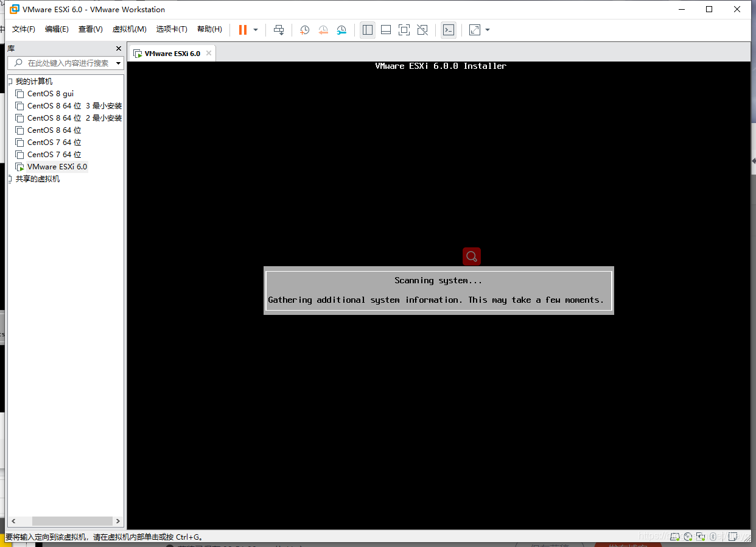Open the message log status icon
This screenshot has width=756, height=547.
pos(733,537)
